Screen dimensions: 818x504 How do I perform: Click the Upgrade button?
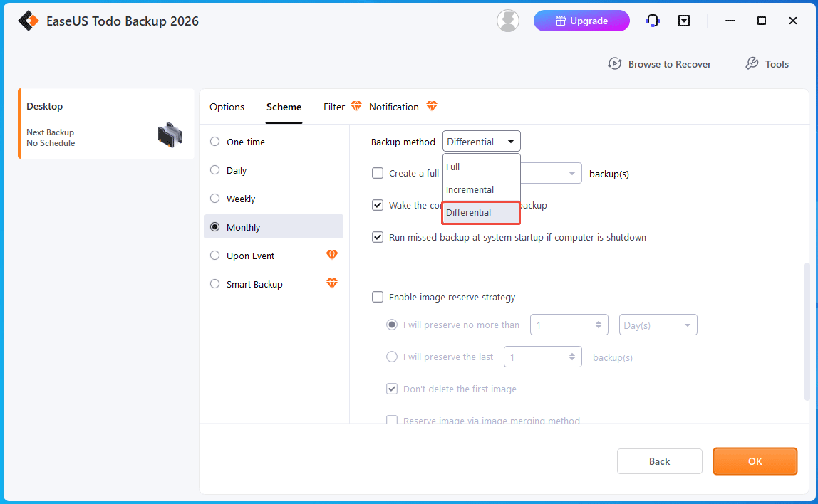click(x=581, y=21)
